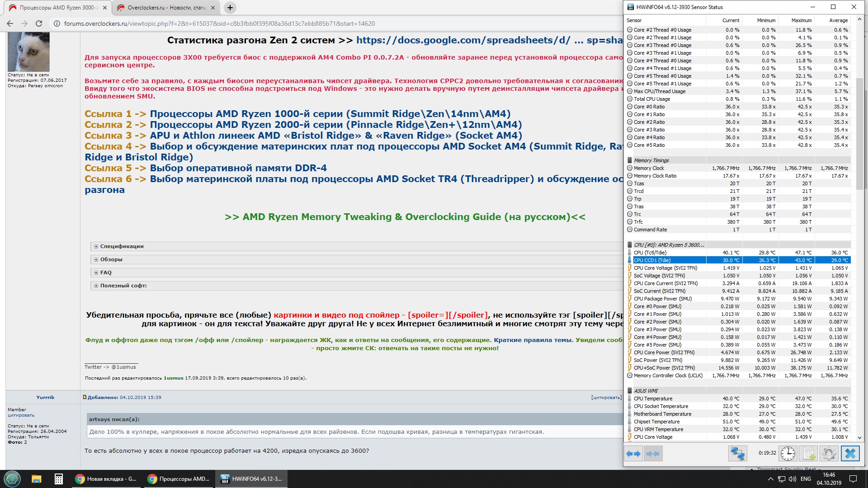Click the цитировать link on Yurrrik's post
This screenshot has width=868, height=488.
(606, 398)
